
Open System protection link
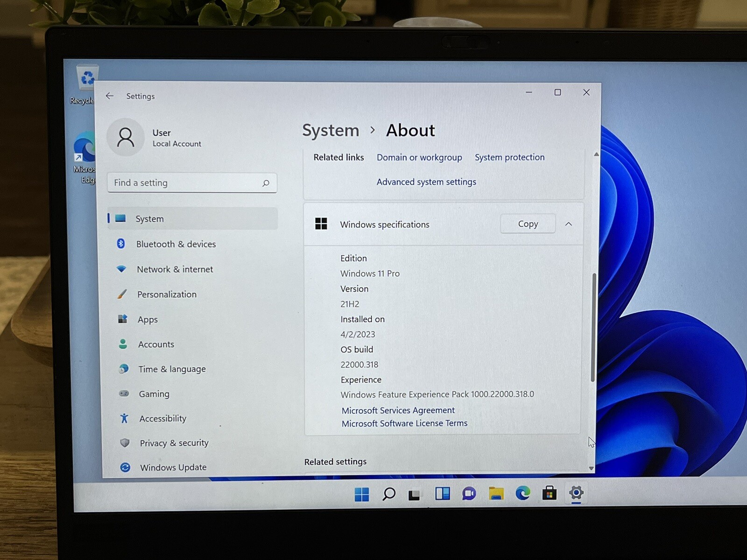pos(510,157)
